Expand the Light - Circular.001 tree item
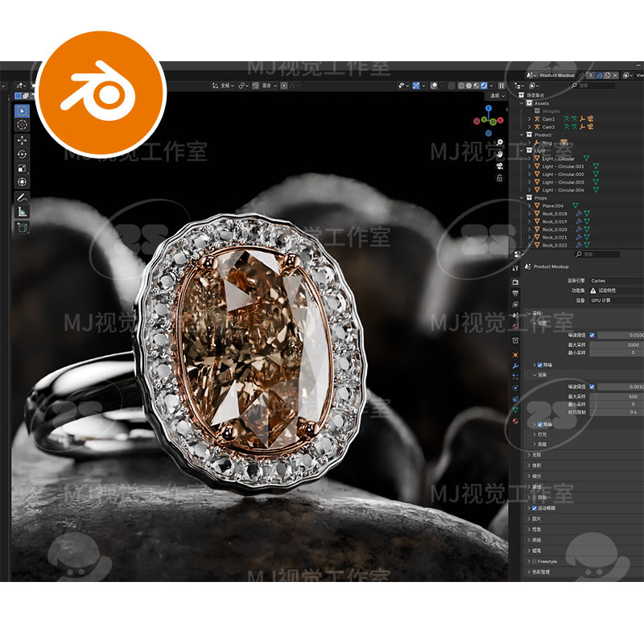Screen dimensions: 644x644 click(530, 166)
